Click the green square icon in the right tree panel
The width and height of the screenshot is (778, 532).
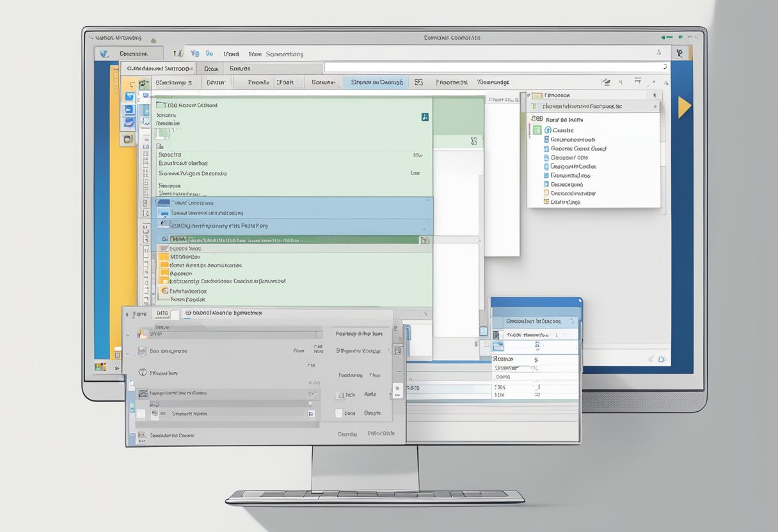pos(537,130)
